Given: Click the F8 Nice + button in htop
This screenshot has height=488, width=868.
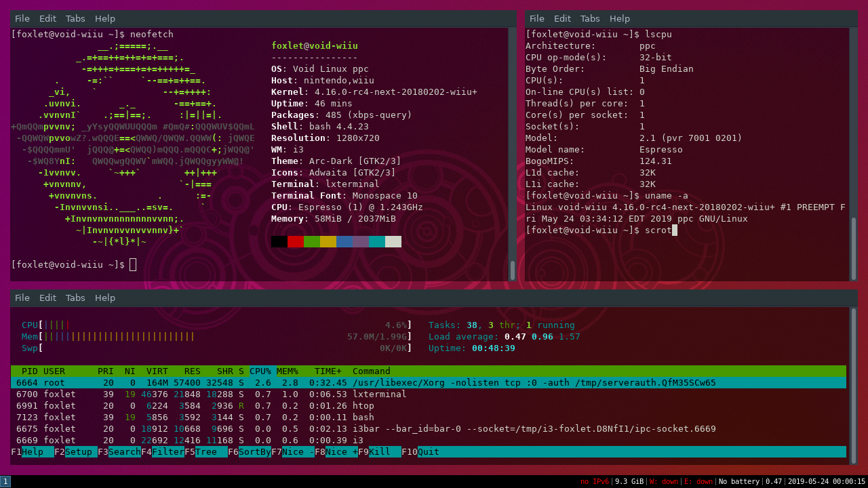Looking at the screenshot, I should click(336, 452).
